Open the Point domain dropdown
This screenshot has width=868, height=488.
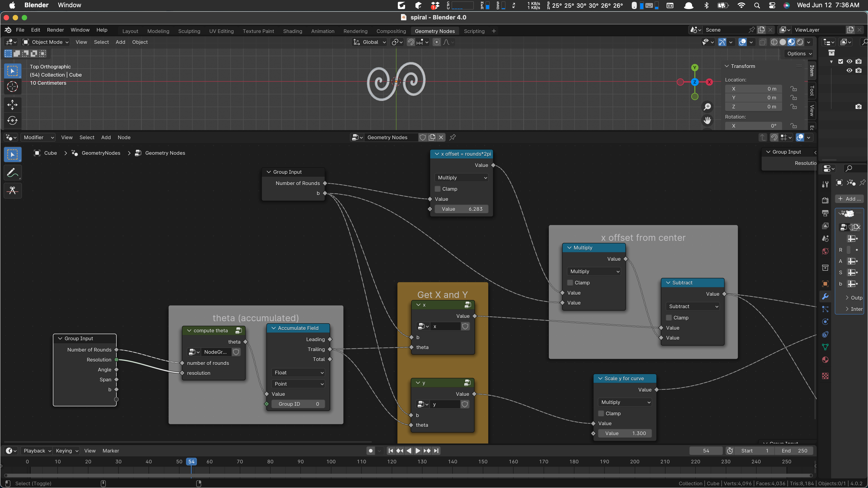pyautogui.click(x=298, y=384)
